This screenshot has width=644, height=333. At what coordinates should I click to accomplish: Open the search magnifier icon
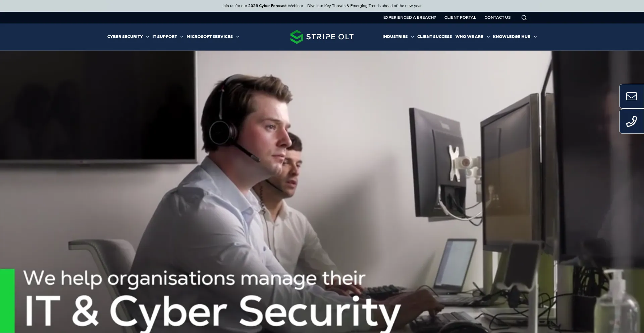[x=524, y=18]
